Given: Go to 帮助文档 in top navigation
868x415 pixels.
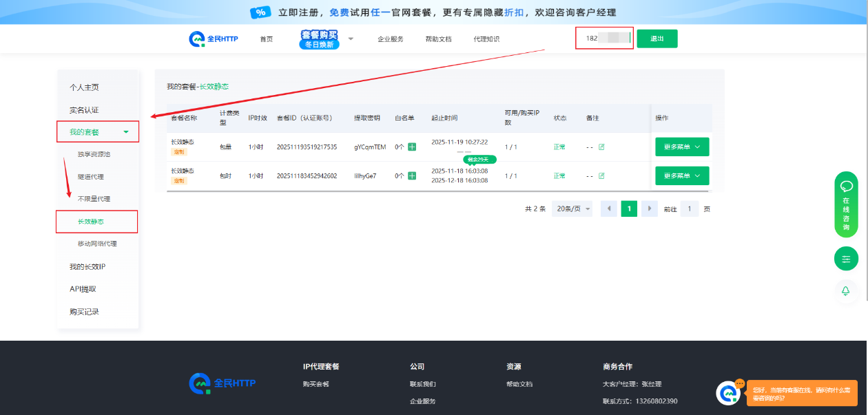Looking at the screenshot, I should coord(438,39).
